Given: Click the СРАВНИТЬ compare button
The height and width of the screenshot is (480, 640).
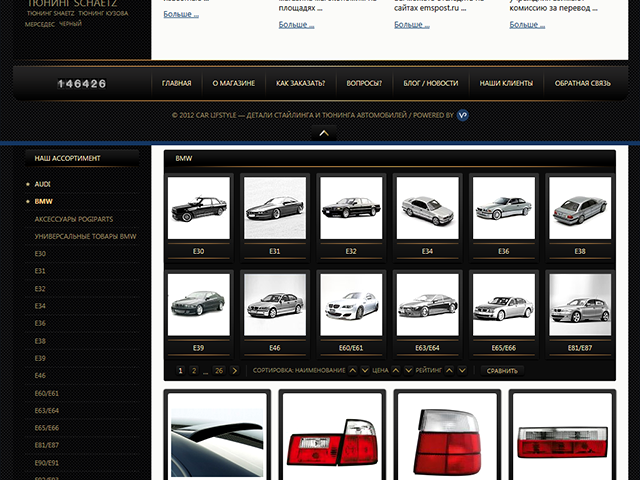Looking at the screenshot, I should [x=502, y=371].
